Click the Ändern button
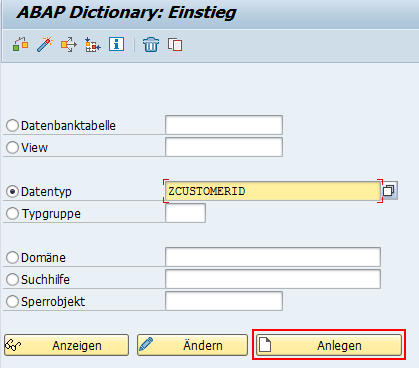Screen dimensions: 419x368 (192, 345)
